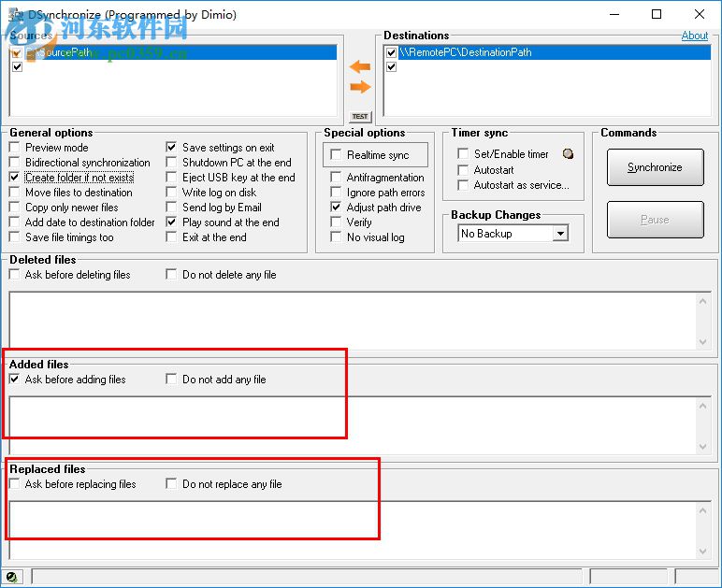Uncheck Ask before adding files
This screenshot has height=588, width=722.
tap(15, 380)
